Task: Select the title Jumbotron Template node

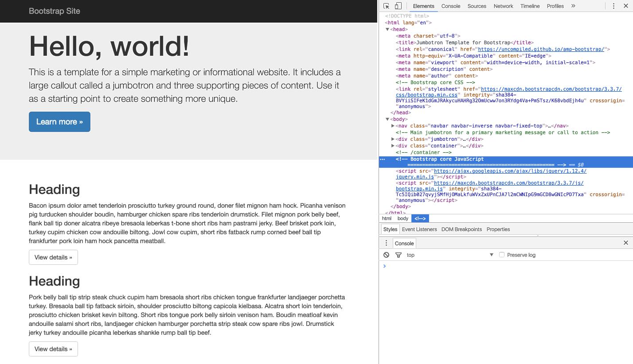Action: [465, 43]
